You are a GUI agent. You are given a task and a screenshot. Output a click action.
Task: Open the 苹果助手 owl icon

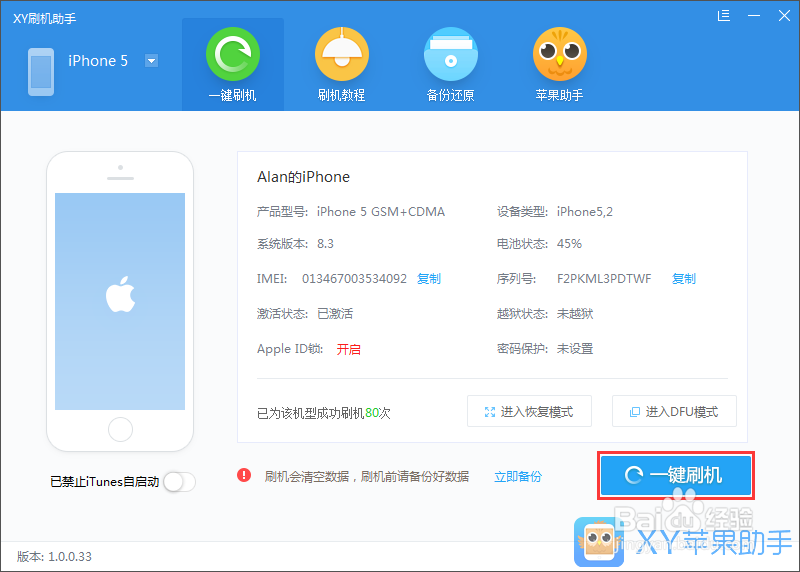point(560,54)
